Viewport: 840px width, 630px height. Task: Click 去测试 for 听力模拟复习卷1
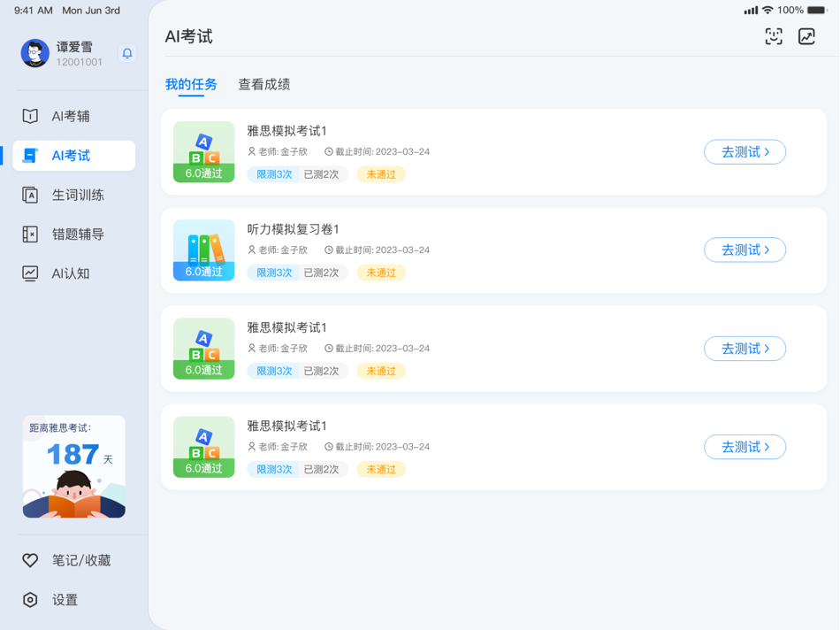745,250
